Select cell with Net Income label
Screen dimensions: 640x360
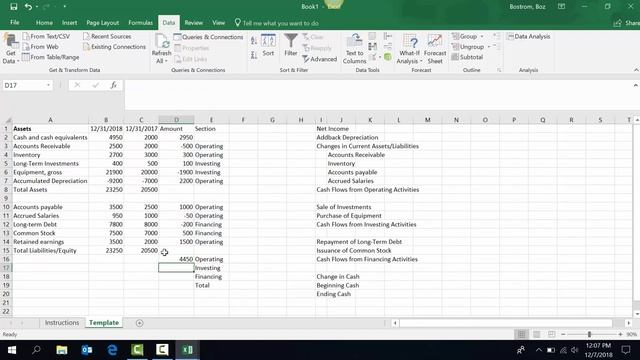pyautogui.click(x=333, y=129)
